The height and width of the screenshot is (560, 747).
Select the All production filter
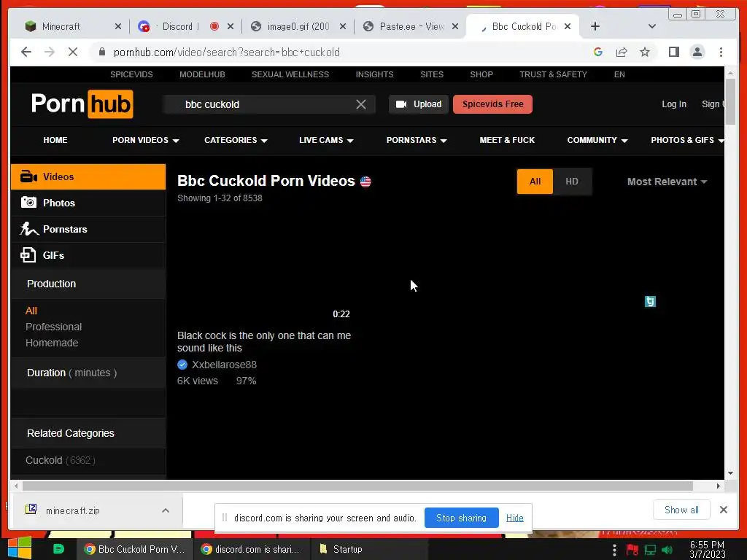tap(31, 311)
